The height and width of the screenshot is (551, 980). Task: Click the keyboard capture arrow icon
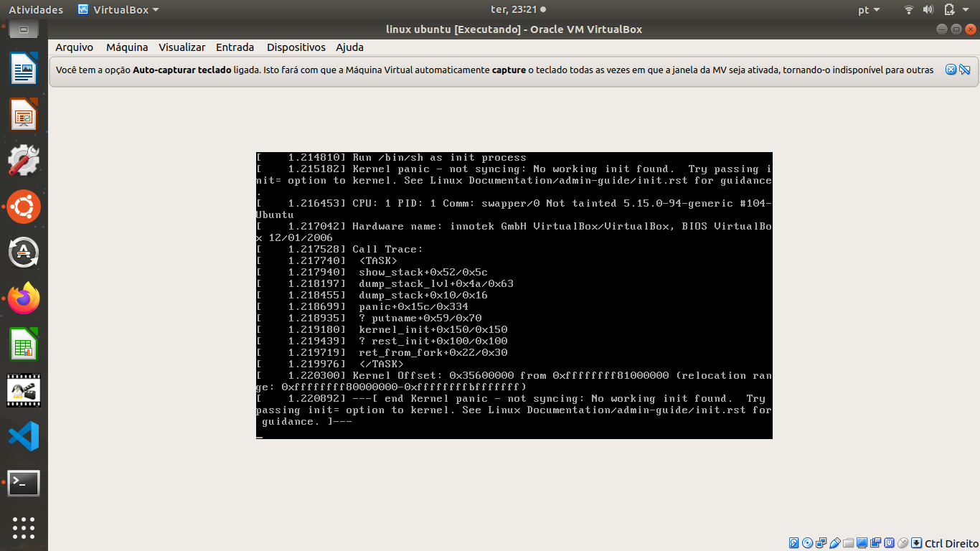[916, 543]
